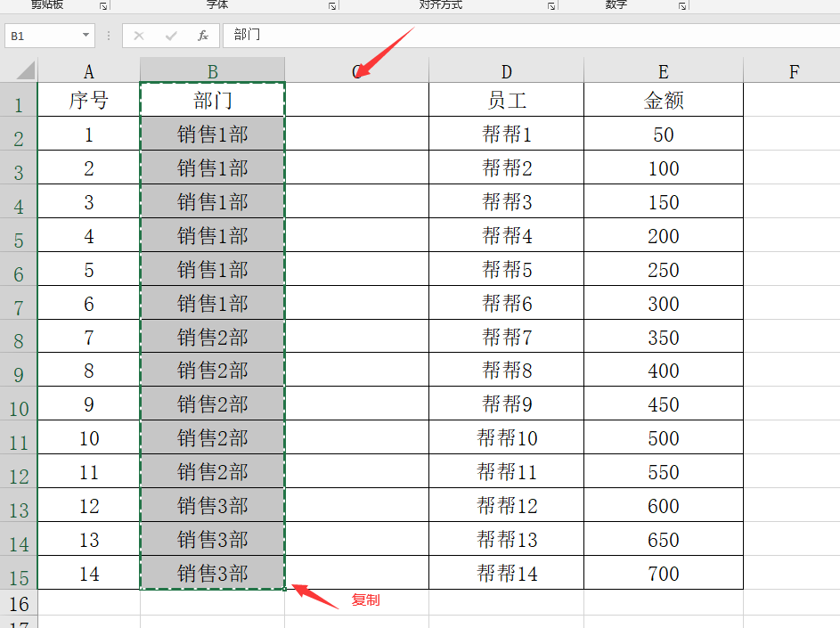840x628 pixels.
Task: Click cell with 销售3部 in row 13
Action: tap(212, 505)
